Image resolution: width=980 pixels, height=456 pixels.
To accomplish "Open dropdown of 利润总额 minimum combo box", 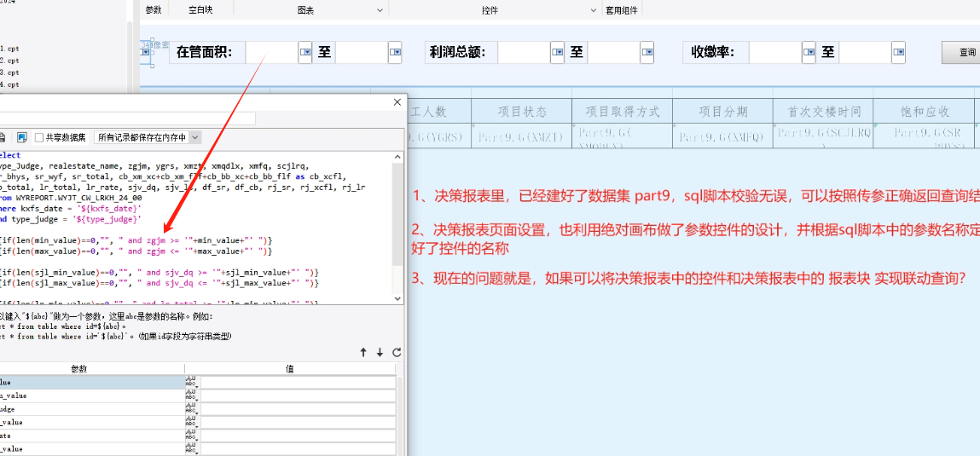I will tap(558, 53).
